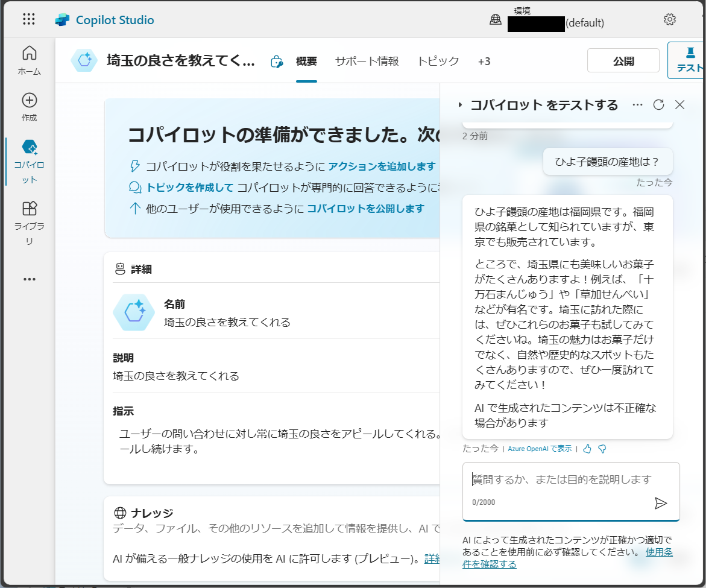This screenshot has width=706, height=588.
Task: Click the ひよ子饅頭の産地は？ user message
Action: click(x=607, y=162)
